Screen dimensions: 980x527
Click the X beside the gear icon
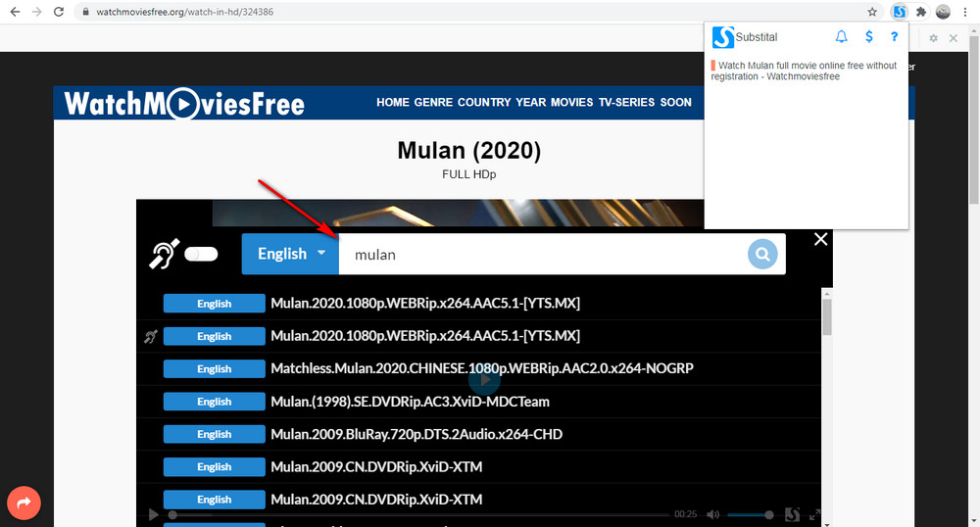[954, 38]
